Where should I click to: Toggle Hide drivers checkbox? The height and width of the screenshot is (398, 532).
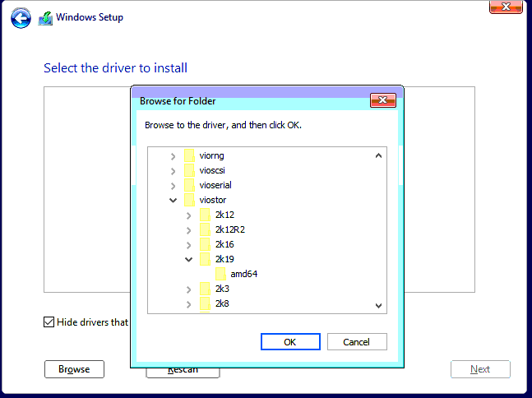coord(49,322)
